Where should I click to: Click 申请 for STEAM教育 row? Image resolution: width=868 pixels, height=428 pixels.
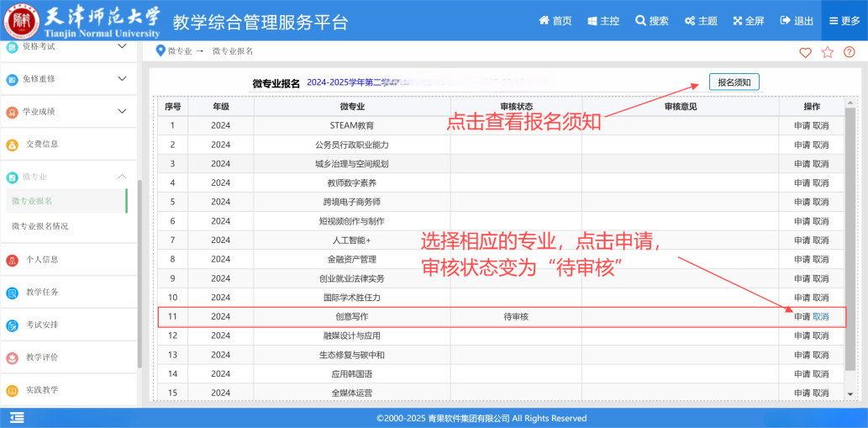pos(802,125)
